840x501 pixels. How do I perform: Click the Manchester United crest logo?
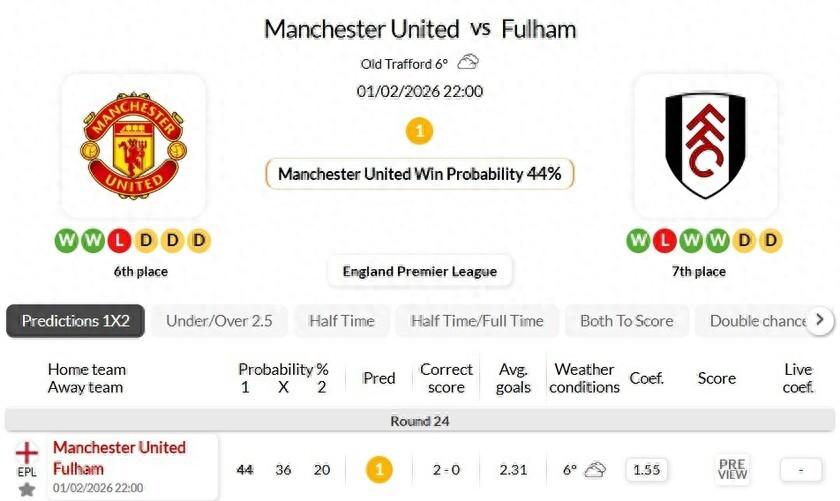click(x=133, y=145)
